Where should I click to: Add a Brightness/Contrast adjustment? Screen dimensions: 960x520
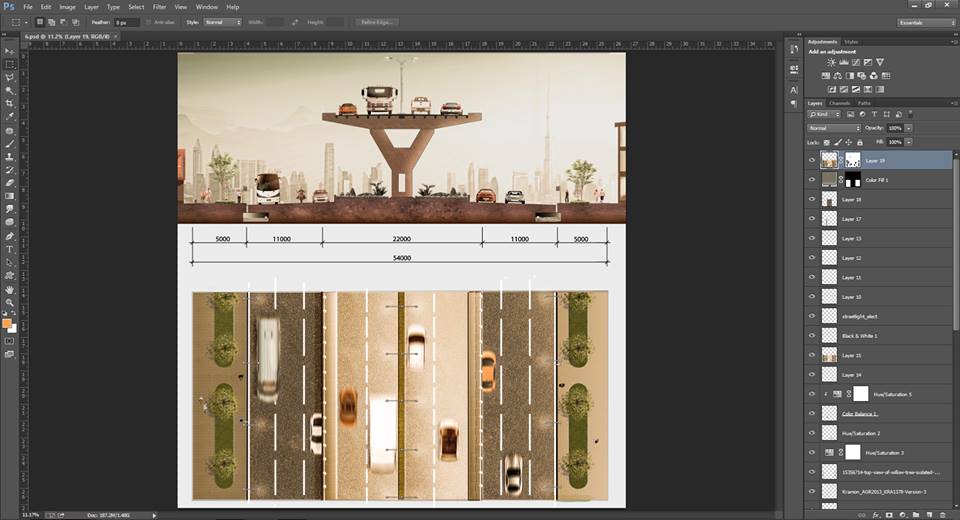pos(830,62)
